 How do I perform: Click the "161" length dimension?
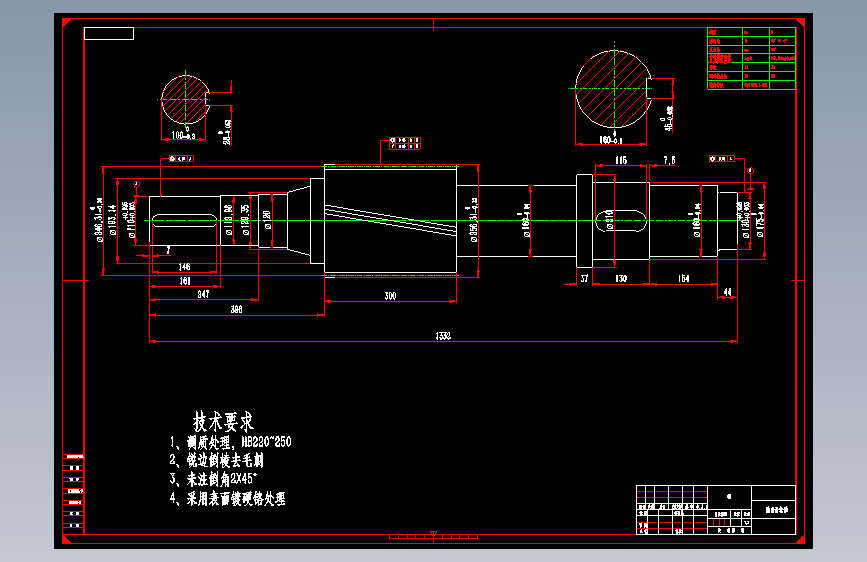click(x=185, y=281)
